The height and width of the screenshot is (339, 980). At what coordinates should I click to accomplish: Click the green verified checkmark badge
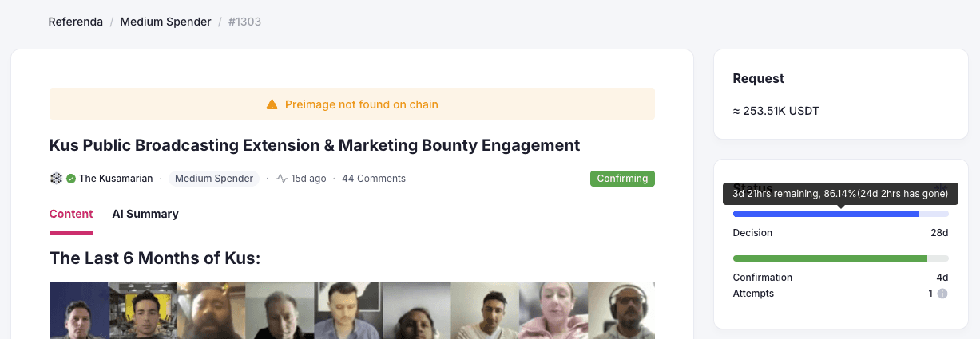click(x=71, y=179)
